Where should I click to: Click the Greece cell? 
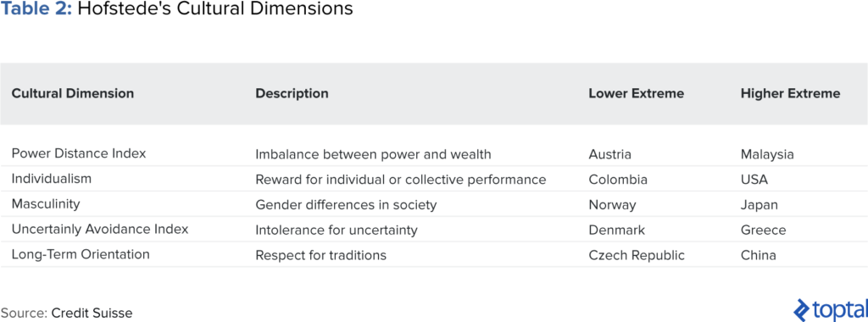coord(763,230)
